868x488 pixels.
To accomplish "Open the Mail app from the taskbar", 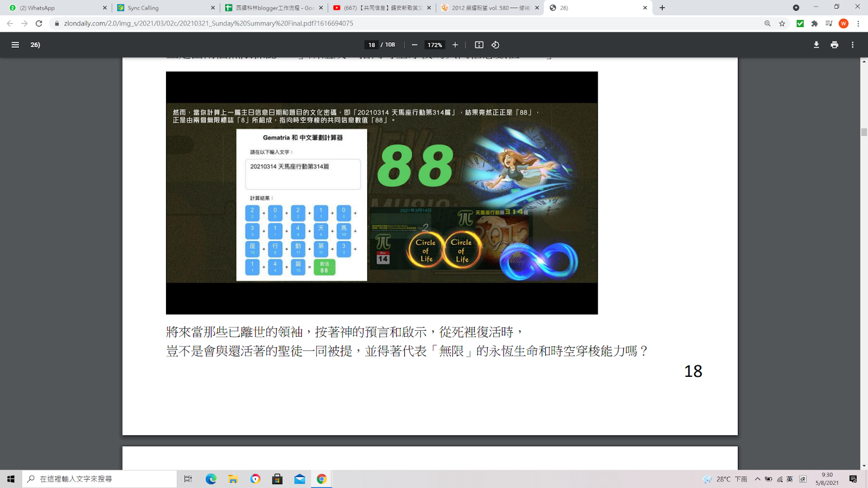I will 299,479.
